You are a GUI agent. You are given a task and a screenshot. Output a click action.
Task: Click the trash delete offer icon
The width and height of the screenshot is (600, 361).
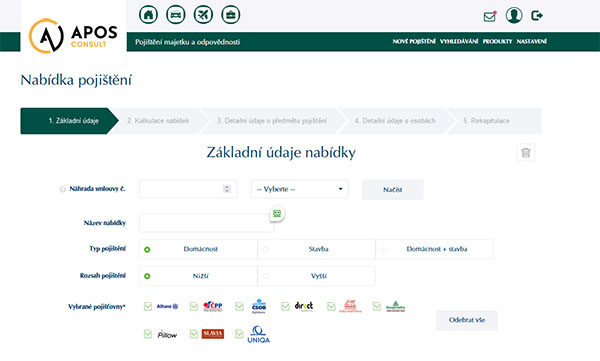[x=526, y=153]
